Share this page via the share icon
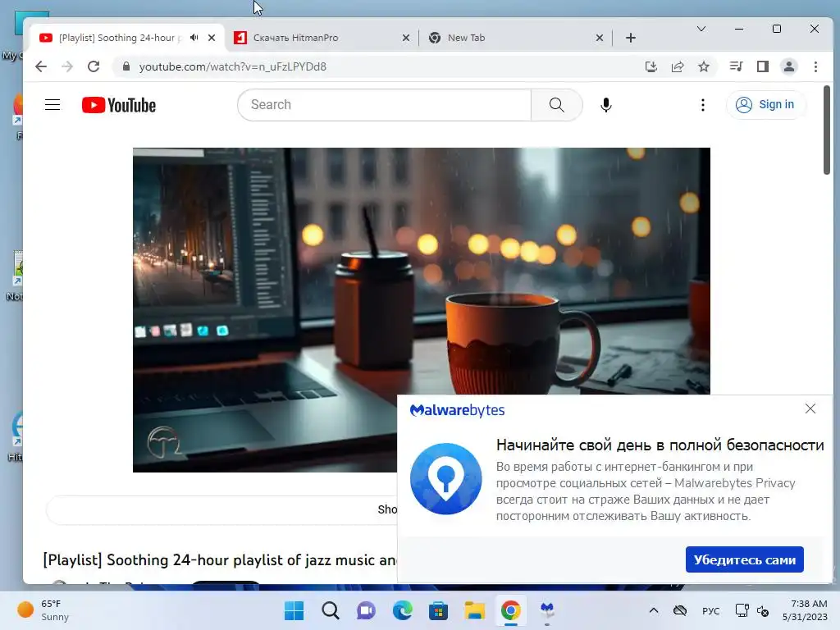 tap(678, 66)
